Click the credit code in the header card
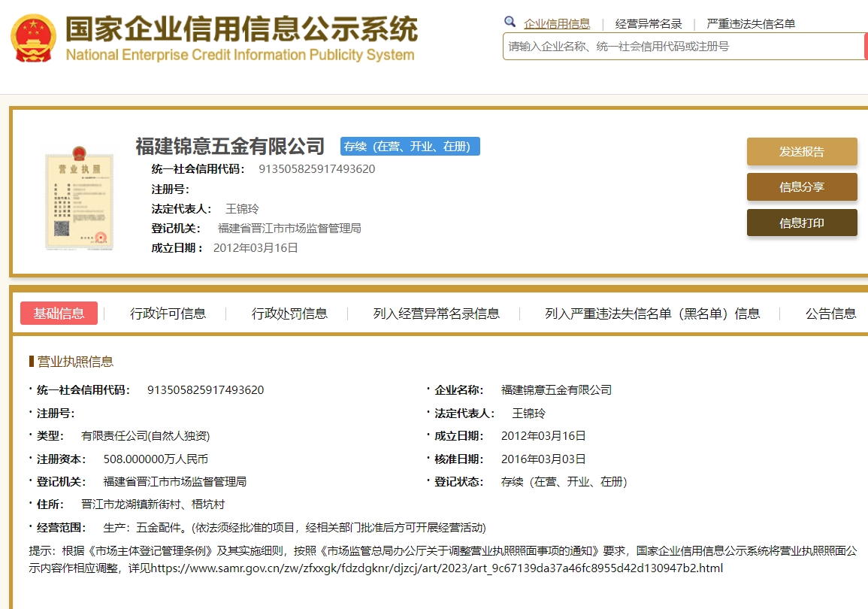Image resolution: width=868 pixels, height=609 pixels. click(x=316, y=169)
